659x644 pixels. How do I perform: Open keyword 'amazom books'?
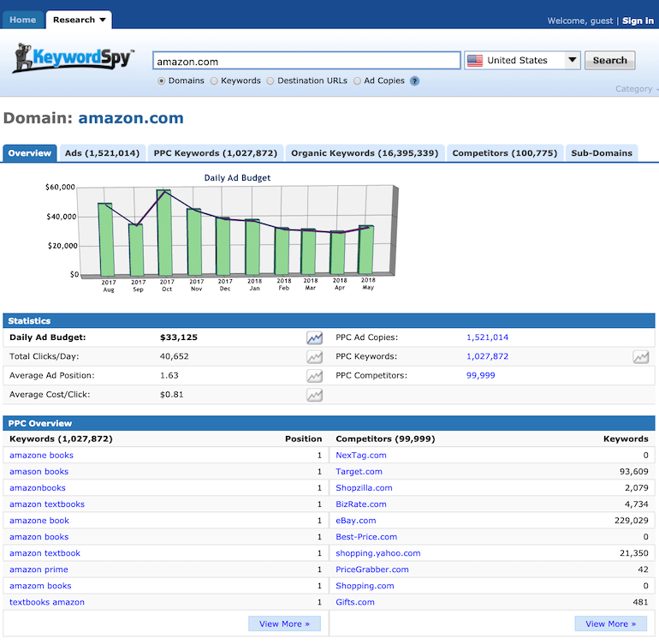click(40, 586)
